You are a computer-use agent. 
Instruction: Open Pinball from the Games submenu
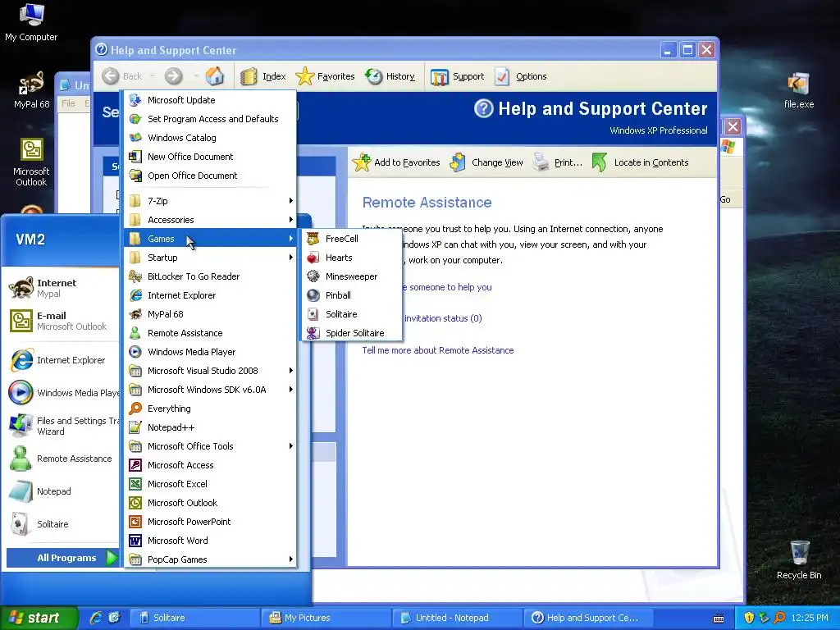click(351, 295)
